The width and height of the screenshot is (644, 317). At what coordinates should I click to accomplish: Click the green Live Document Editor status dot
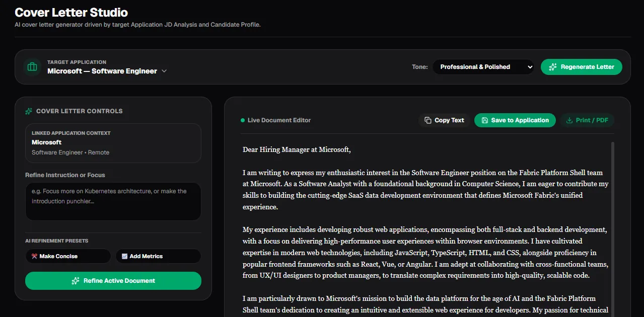click(x=243, y=120)
